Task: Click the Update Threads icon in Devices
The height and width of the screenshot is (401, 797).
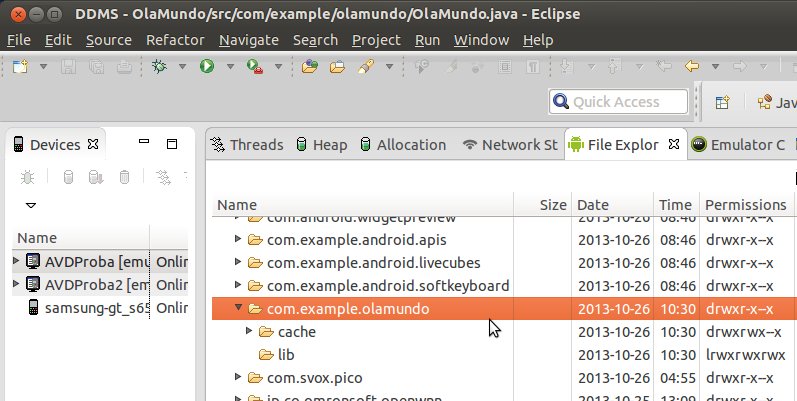Action: (x=163, y=177)
